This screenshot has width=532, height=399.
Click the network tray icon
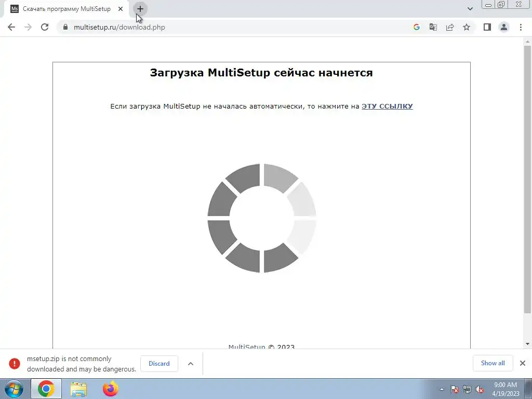click(x=467, y=389)
